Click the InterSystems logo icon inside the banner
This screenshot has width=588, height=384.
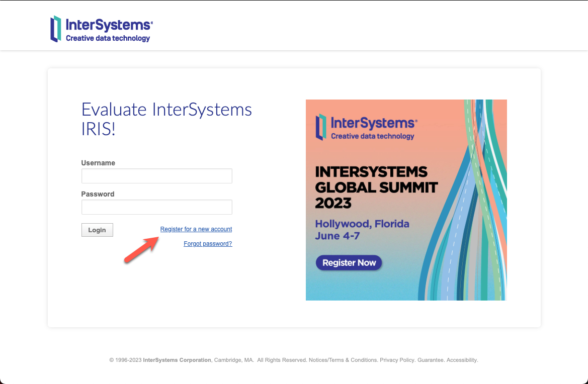click(321, 127)
